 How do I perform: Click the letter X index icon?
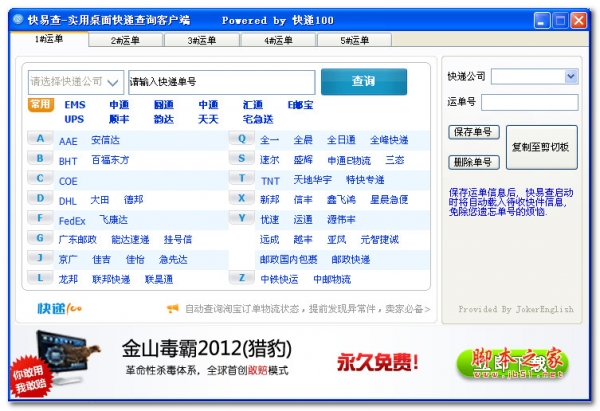pyautogui.click(x=242, y=198)
